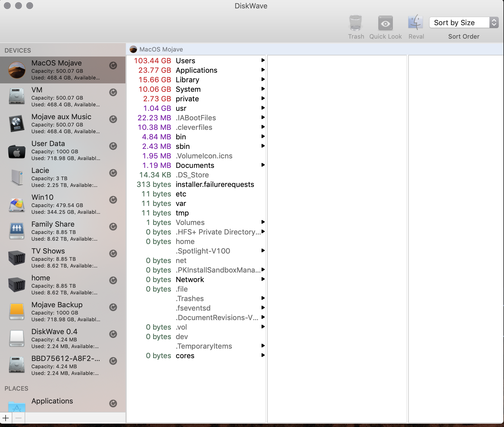Select the BBD75612-A8F2 device entry

coord(63,365)
